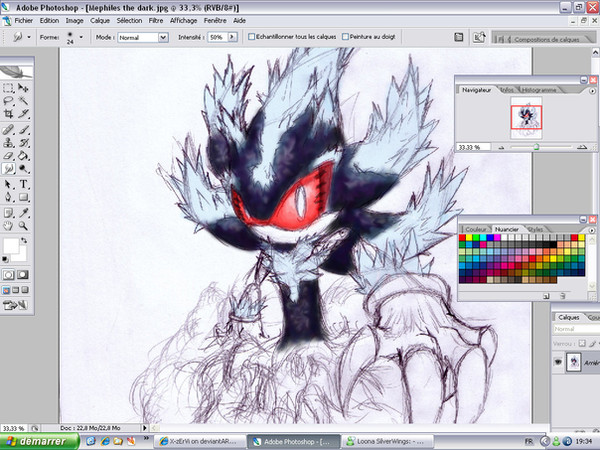Select the Pen tool
Image resolution: width=600 pixels, height=450 pixels.
(8, 197)
